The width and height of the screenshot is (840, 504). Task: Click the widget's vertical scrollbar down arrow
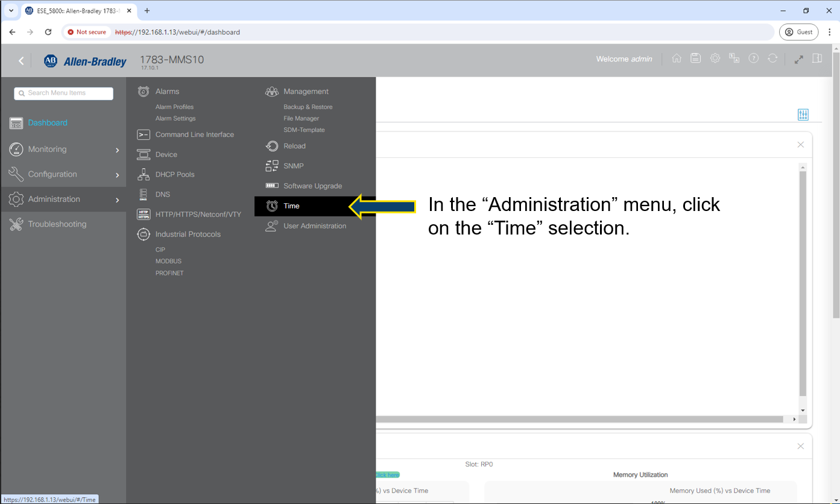click(802, 410)
